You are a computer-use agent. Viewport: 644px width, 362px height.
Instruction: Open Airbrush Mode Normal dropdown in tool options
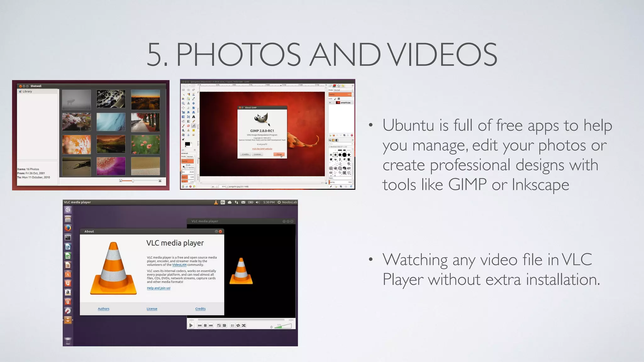[x=190, y=156]
